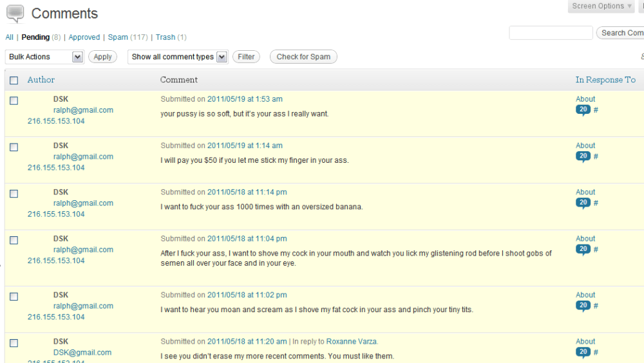Click the 20 comment bubble for 1:14 am comment
This screenshot has width=644, height=363.
click(583, 156)
